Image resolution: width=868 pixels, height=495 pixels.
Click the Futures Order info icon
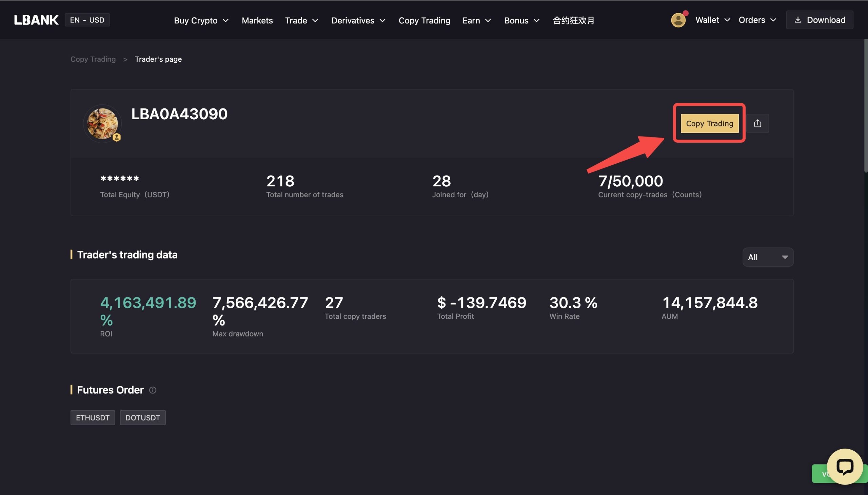tap(153, 390)
